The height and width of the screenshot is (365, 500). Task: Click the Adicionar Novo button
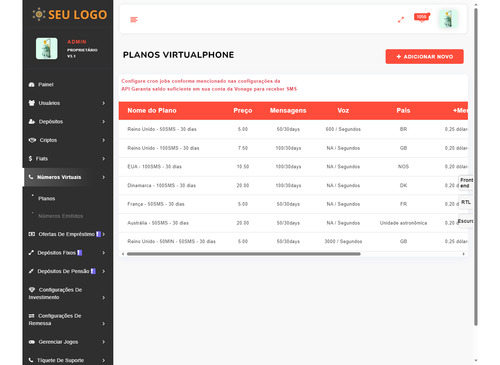pyautogui.click(x=424, y=57)
